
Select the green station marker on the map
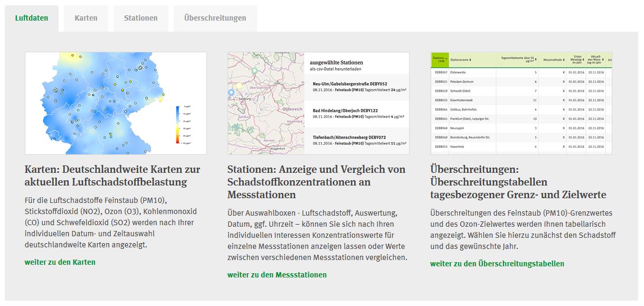pyautogui.click(x=254, y=71)
